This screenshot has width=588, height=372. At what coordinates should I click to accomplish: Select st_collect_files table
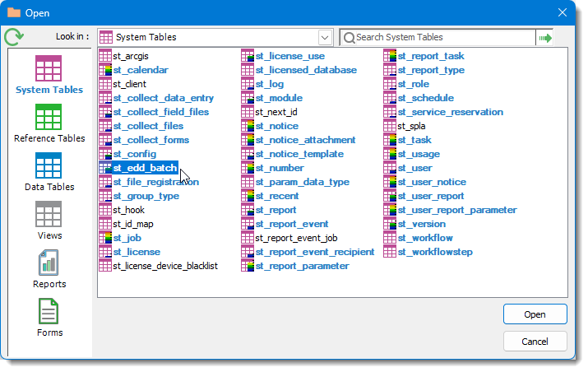(148, 126)
